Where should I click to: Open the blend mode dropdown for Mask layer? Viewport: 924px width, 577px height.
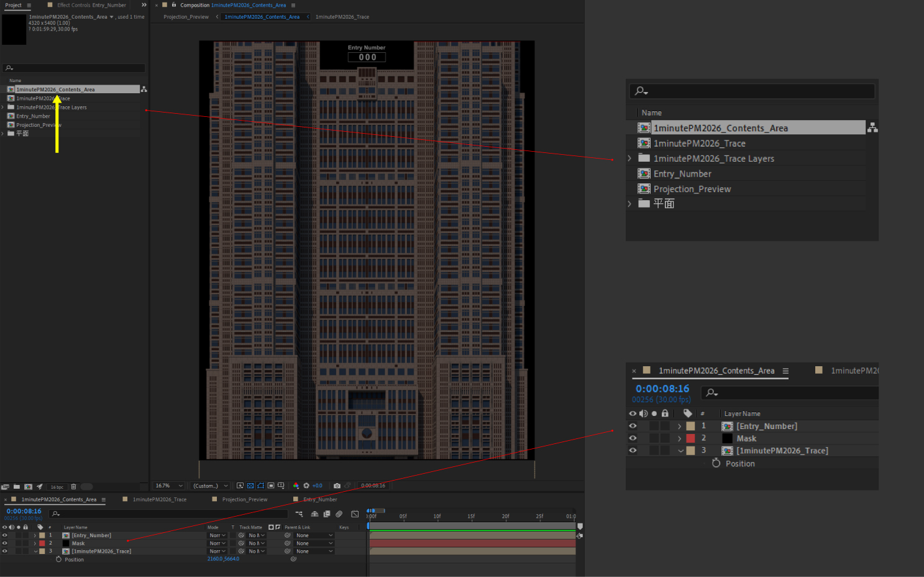pyautogui.click(x=217, y=543)
